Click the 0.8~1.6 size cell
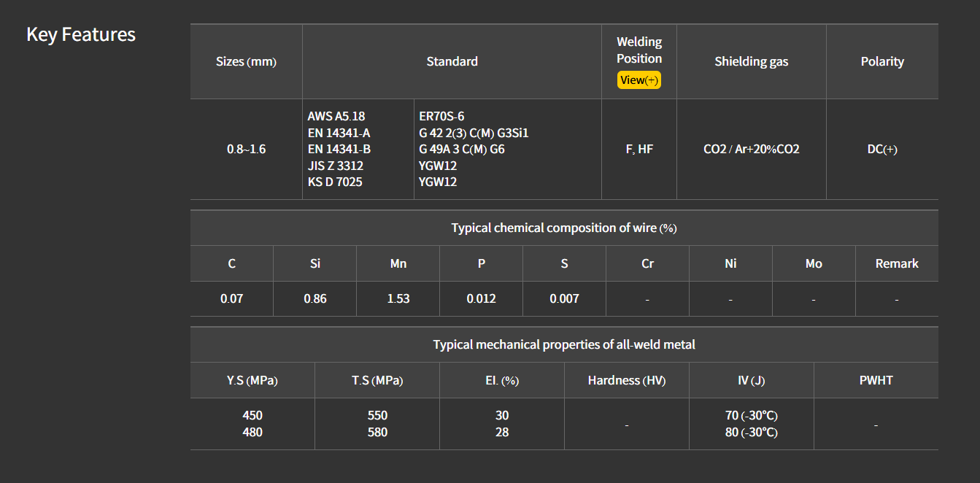 pyautogui.click(x=246, y=149)
